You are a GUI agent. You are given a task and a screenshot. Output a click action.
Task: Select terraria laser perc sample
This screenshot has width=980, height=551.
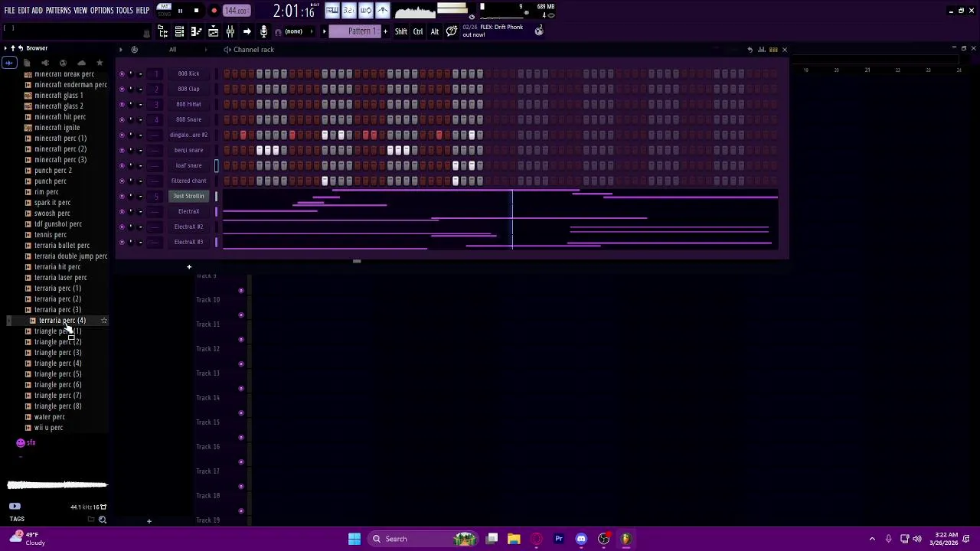pos(60,278)
